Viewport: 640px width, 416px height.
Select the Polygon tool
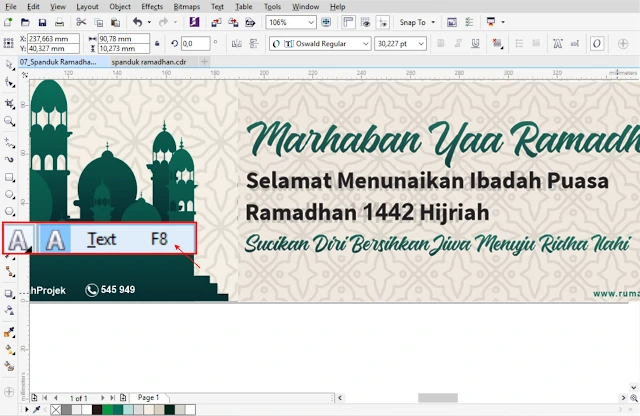9,211
